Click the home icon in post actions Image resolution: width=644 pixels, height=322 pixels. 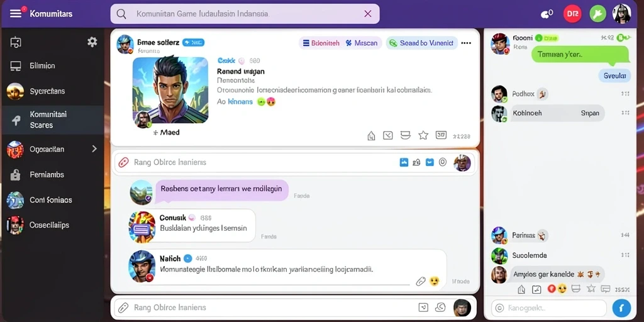(371, 136)
